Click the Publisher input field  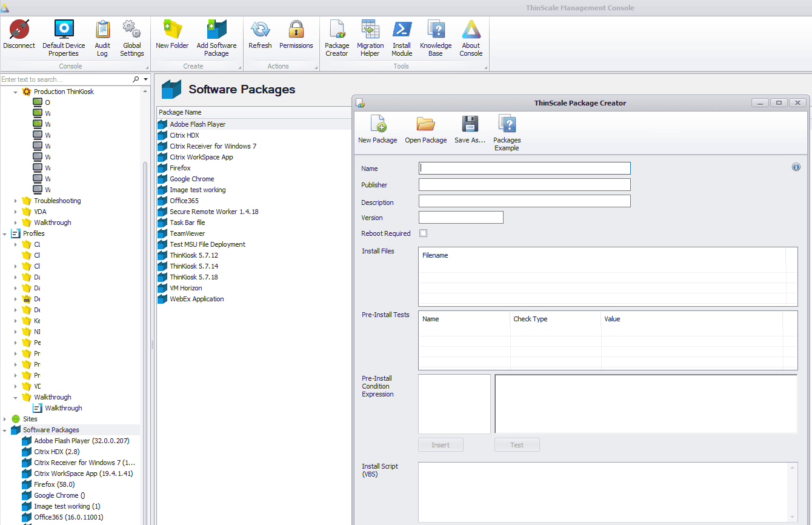point(525,184)
